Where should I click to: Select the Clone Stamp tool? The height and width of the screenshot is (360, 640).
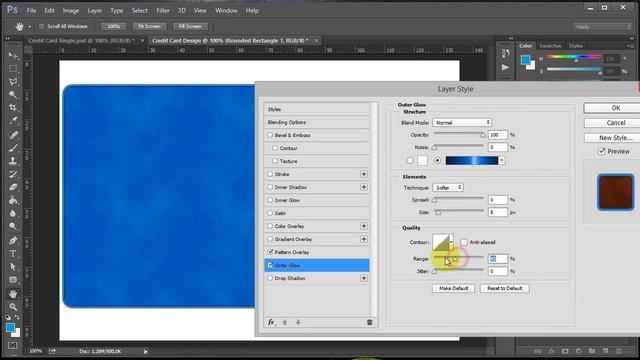(x=13, y=160)
